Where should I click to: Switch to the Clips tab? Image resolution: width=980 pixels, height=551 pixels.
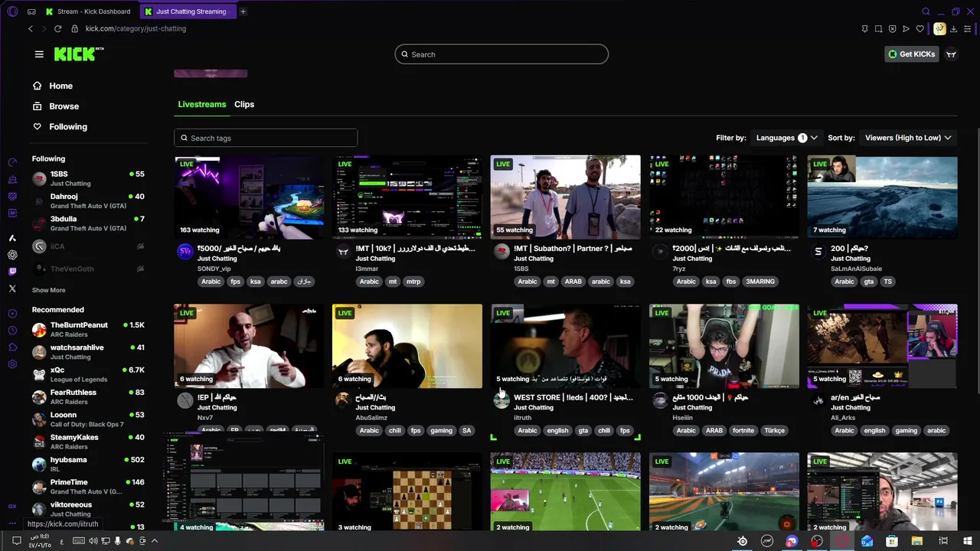click(x=244, y=104)
